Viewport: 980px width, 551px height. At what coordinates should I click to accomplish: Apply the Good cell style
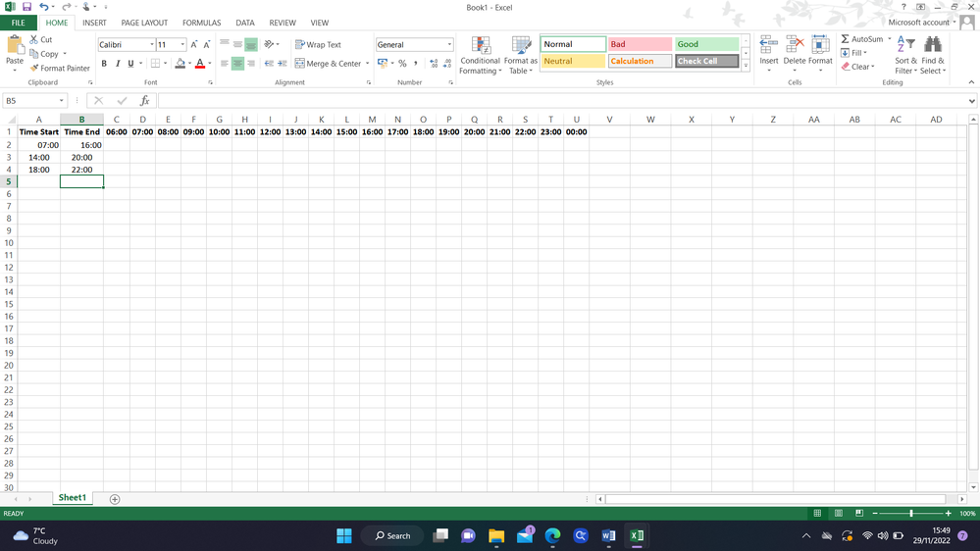(706, 44)
